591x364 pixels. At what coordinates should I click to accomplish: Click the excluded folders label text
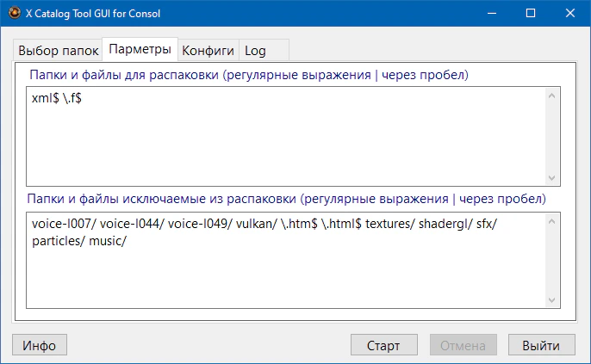click(286, 198)
